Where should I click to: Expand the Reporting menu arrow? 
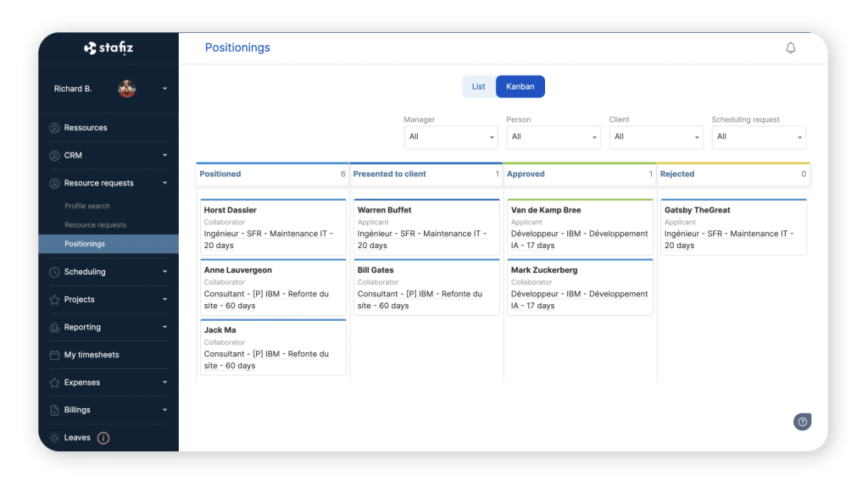coord(164,328)
